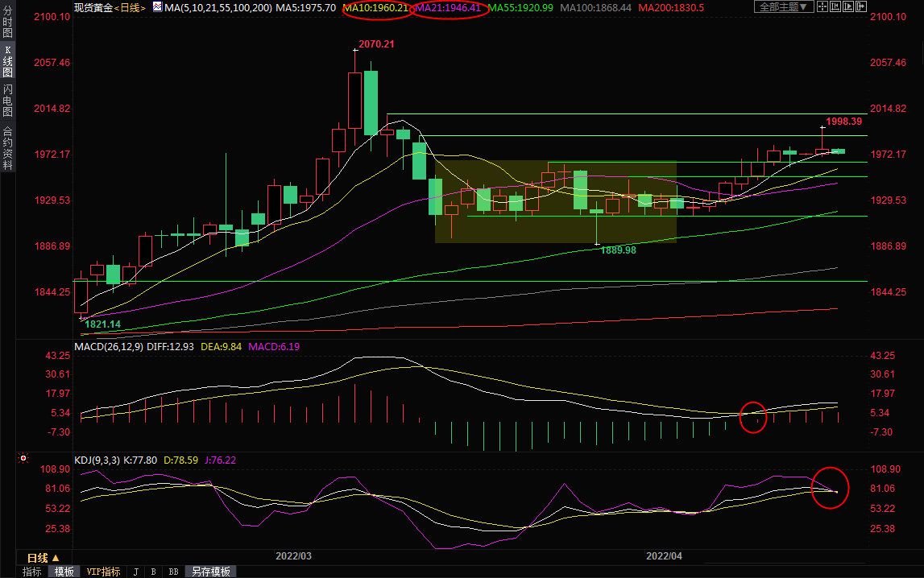This screenshot has height=578, width=924.
Task: Switch to the 闪电图 side tab
Action: coord(7,101)
